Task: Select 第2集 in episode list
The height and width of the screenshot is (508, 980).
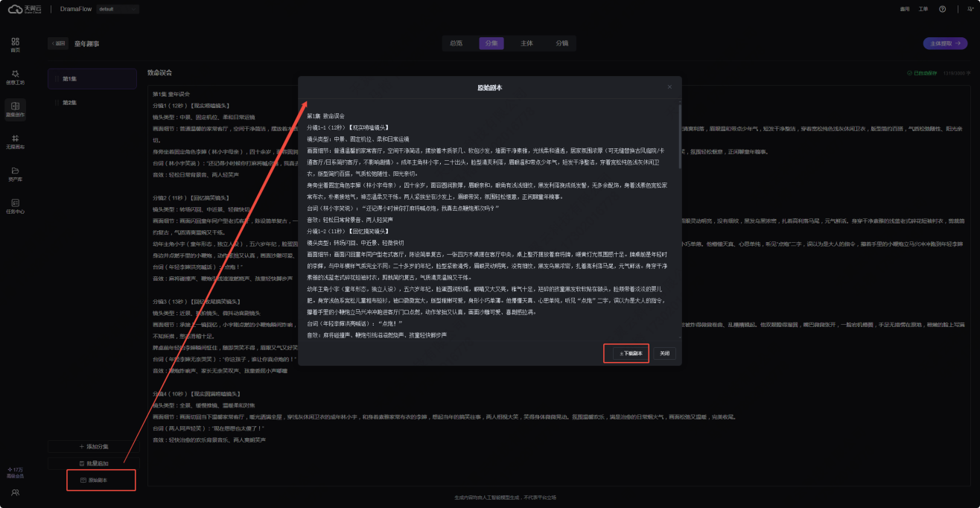Action: 92,103
